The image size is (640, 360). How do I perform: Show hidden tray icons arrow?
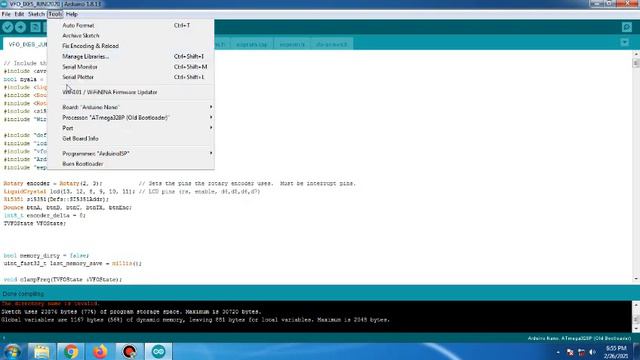[558, 352]
